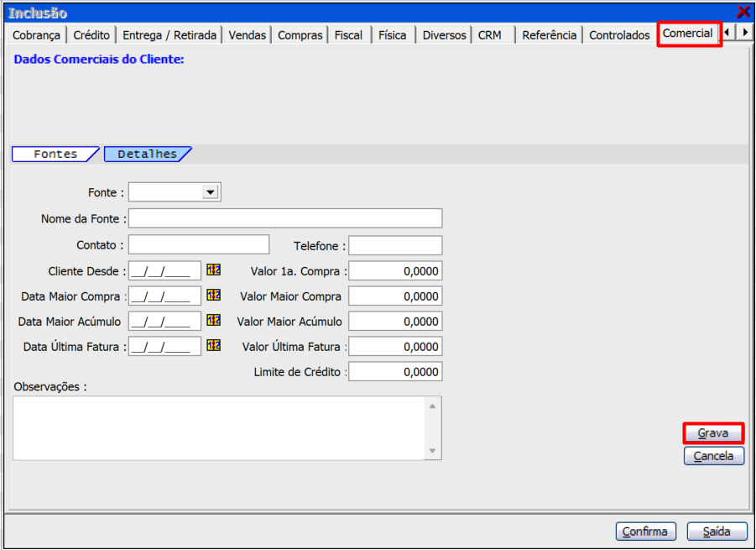The image size is (756, 550).
Task: Open the Crédito tab
Action: tap(91, 35)
